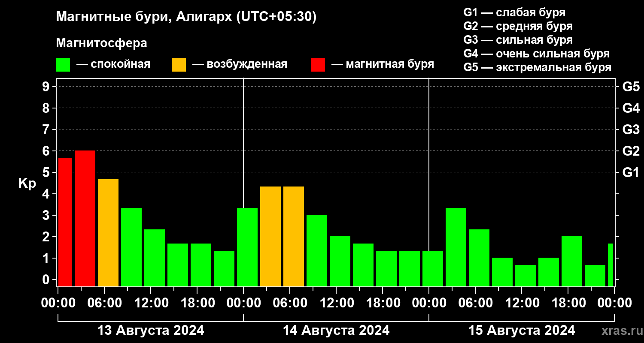The height and width of the screenshot is (343, 644).
Task: Click the green 'спокойная' legend swatch
Action: (63, 65)
